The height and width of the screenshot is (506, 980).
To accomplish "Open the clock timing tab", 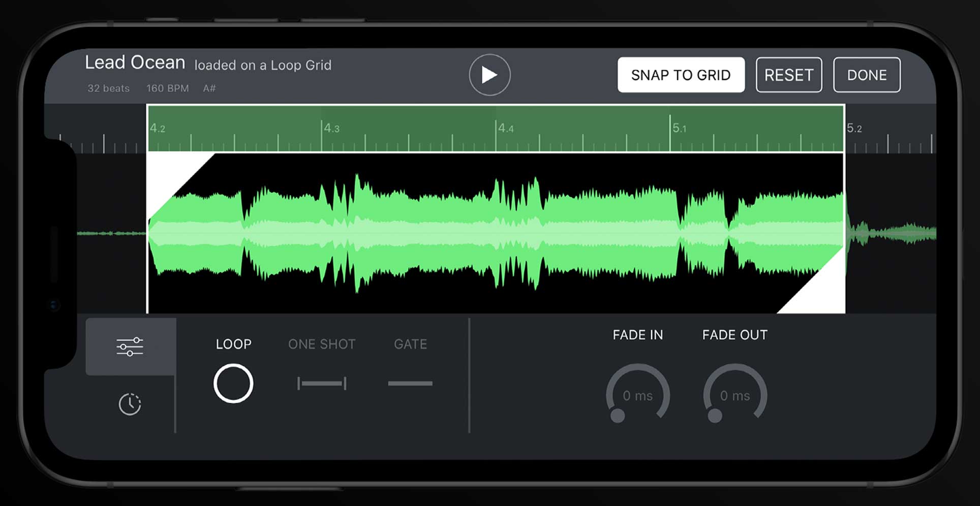I will tap(130, 404).
